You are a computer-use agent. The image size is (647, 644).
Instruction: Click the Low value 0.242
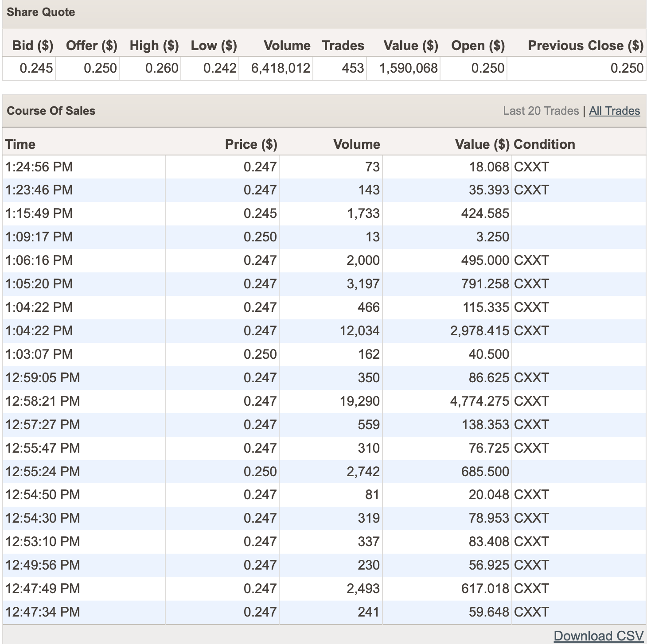point(220,68)
